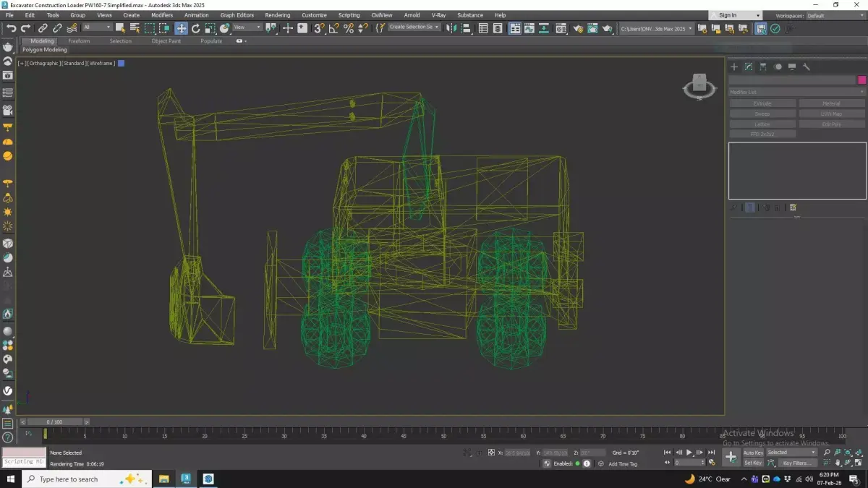
Task: Open File Explorer from the taskbar
Action: tap(164, 479)
